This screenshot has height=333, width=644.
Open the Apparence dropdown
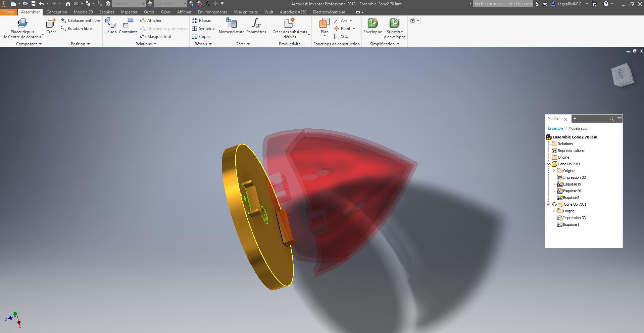tap(170, 4)
